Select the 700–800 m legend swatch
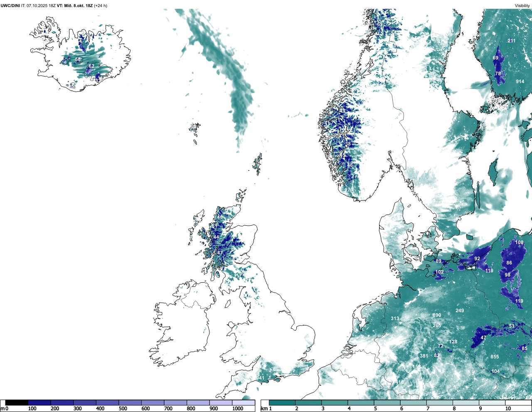Viewport: 532px width, 412px height. pyautogui.click(x=175, y=402)
